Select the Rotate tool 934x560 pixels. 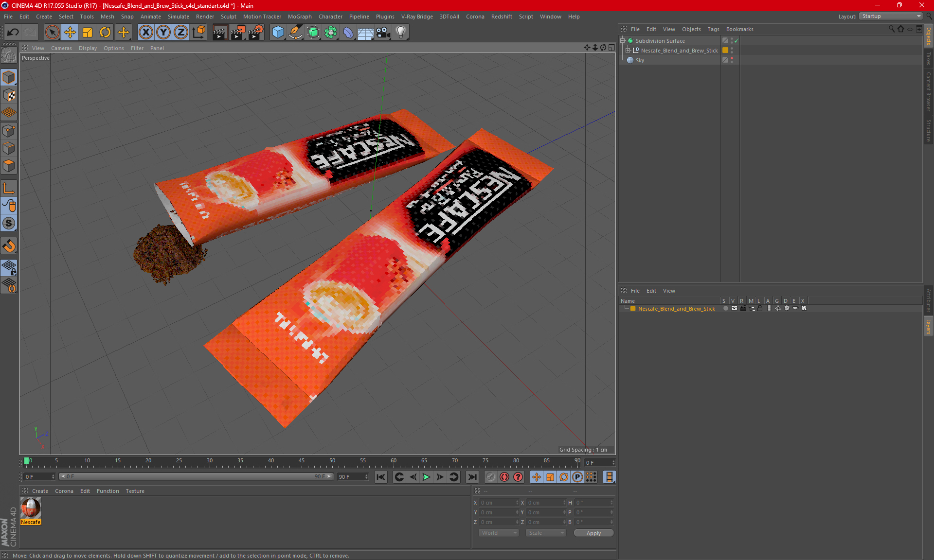pyautogui.click(x=105, y=33)
